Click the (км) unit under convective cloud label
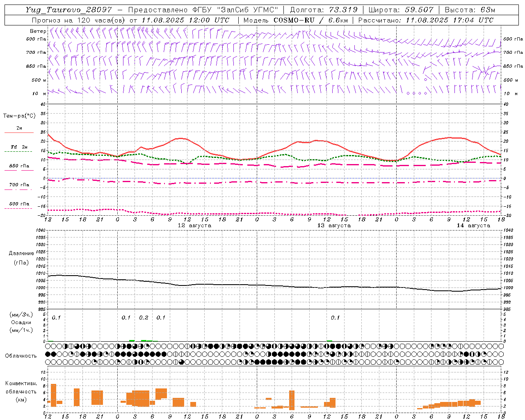525x420 pixels. 21,399
